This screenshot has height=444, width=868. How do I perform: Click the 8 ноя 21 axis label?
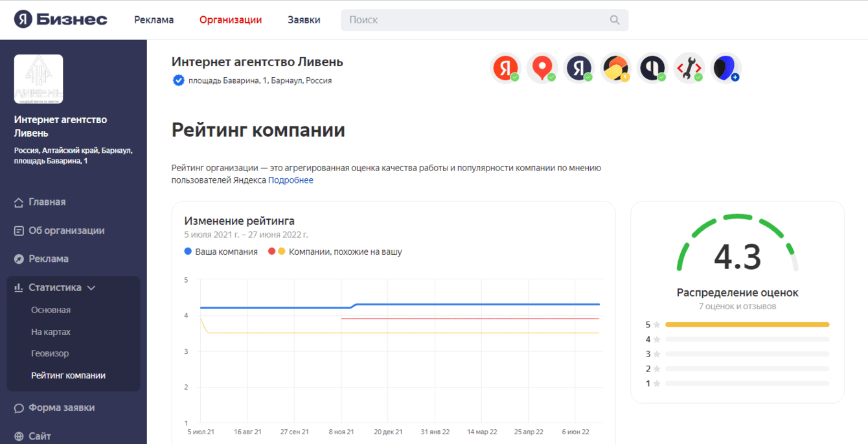341,432
